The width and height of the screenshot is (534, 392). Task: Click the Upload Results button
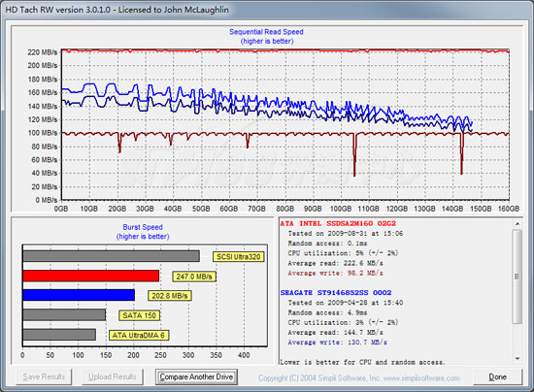[x=113, y=377]
